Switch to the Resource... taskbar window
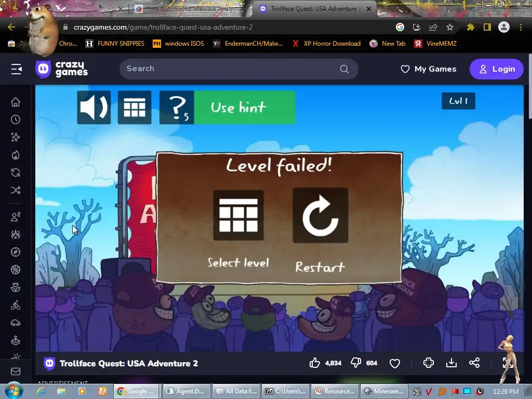 coord(335,391)
